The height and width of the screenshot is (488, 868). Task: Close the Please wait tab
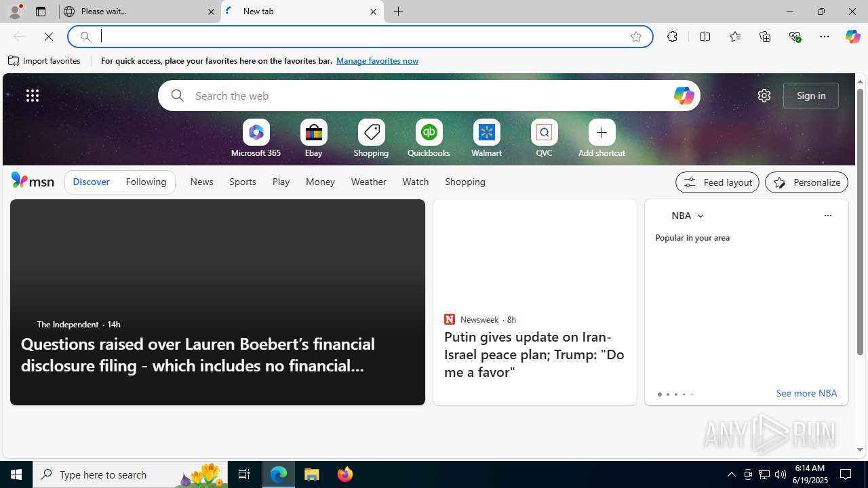pyautogui.click(x=211, y=12)
